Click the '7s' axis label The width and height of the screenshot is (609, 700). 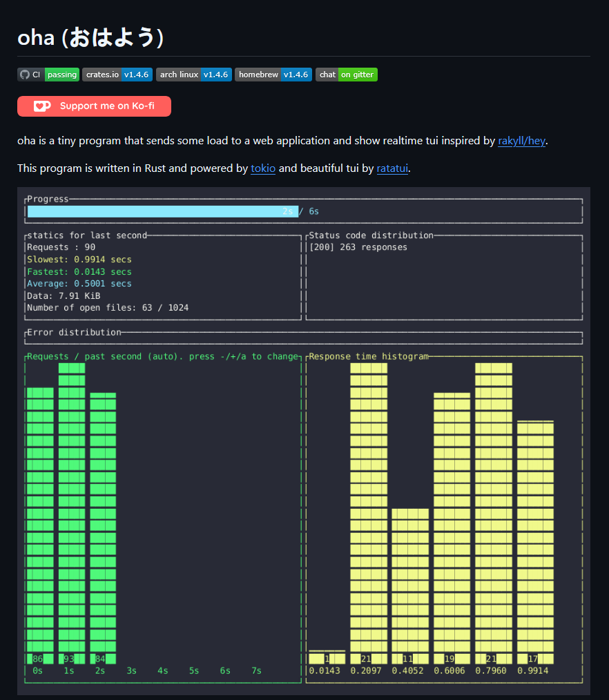[x=256, y=670]
